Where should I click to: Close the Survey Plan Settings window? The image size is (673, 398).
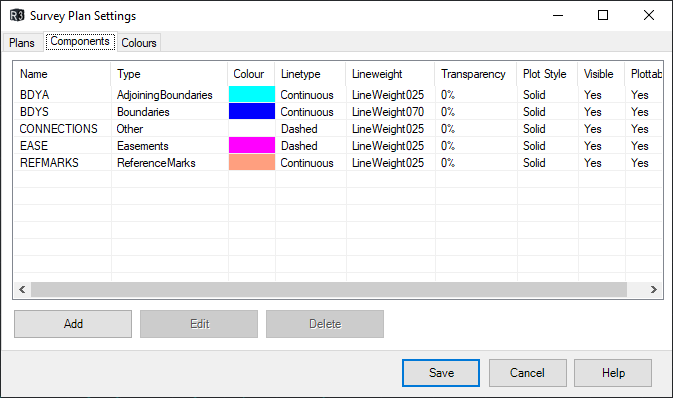point(649,15)
